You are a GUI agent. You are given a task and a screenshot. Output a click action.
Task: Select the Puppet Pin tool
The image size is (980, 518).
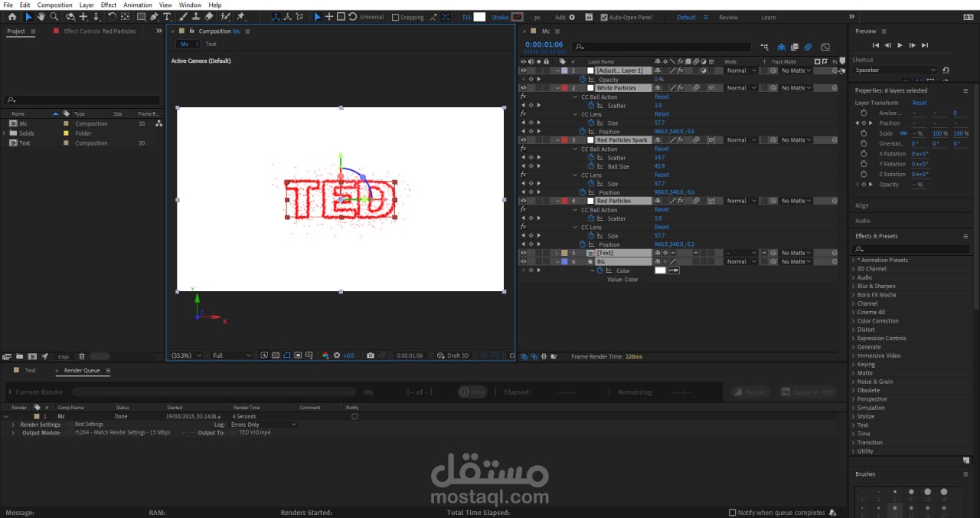tap(240, 16)
